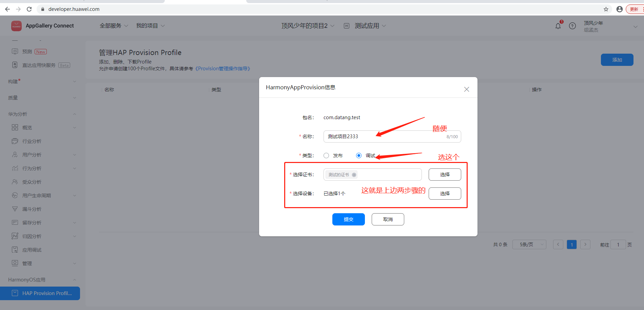Select the 发布 type radio button
Image resolution: width=644 pixels, height=310 pixels.
point(326,156)
